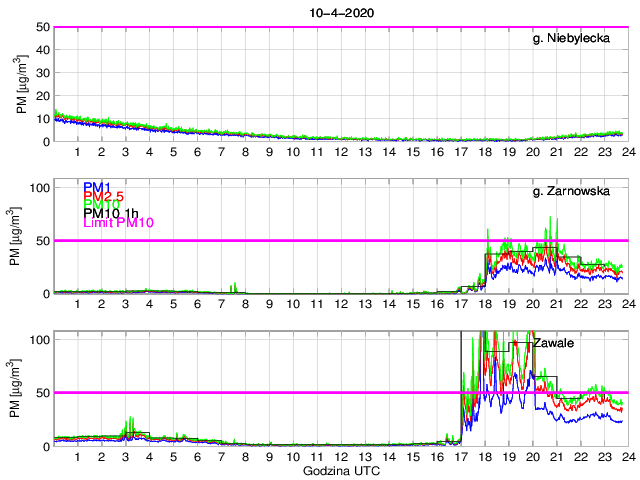This screenshot has width=640, height=480.
Task: Click the chart date title 10-4-2020
Action: click(x=342, y=13)
